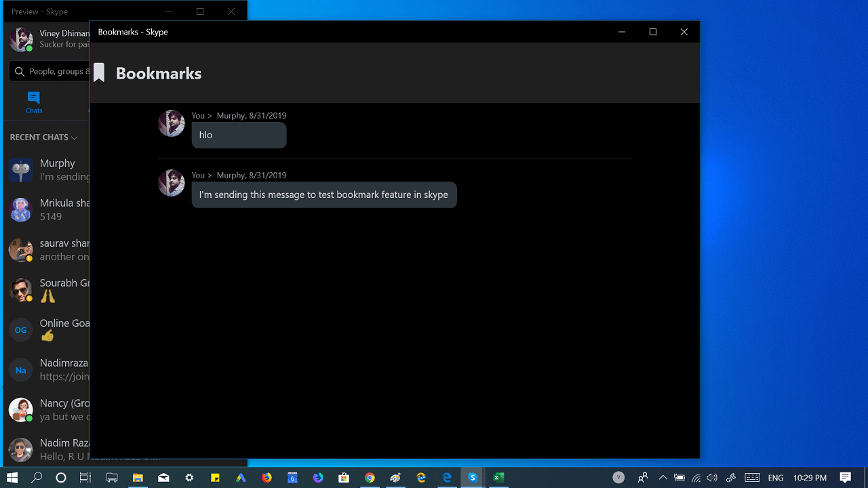The image size is (868, 488).
Task: Launch Microsoft Edge from the taskbar
Action: [x=447, y=478]
